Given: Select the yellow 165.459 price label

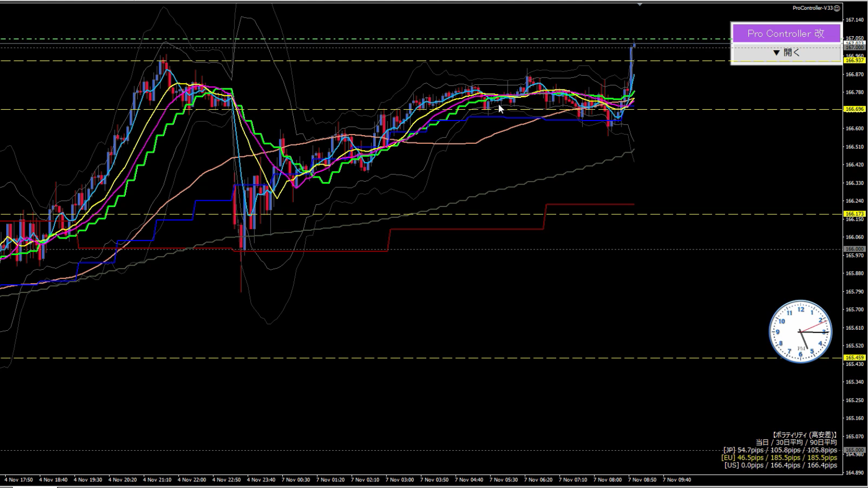Looking at the screenshot, I should 855,358.
